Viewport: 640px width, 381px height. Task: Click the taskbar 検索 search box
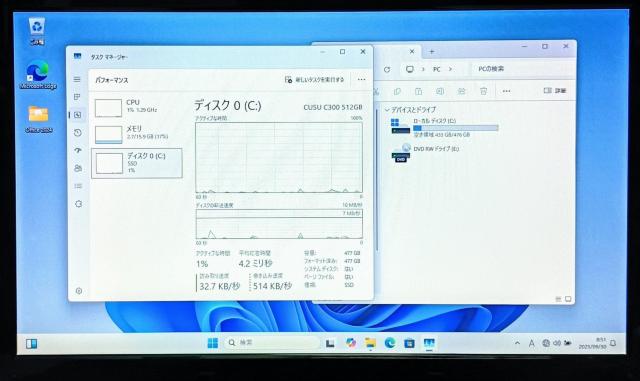pyautogui.click(x=271, y=343)
